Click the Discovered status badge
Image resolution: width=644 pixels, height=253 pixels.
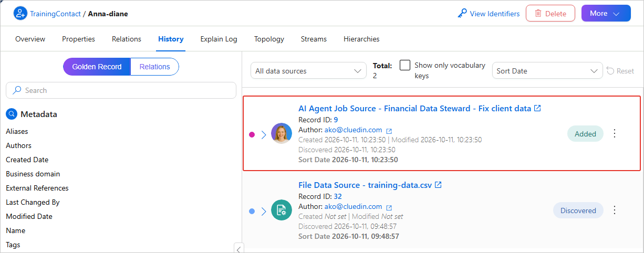coord(578,210)
